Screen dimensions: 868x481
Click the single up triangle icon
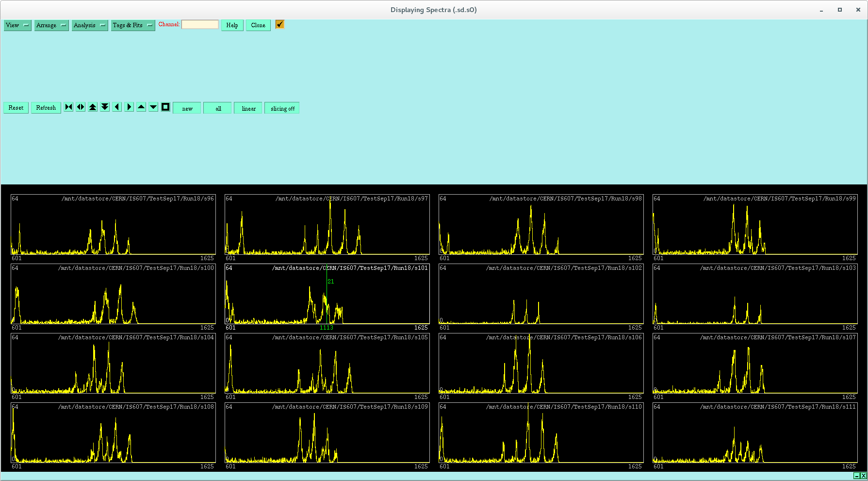click(141, 107)
